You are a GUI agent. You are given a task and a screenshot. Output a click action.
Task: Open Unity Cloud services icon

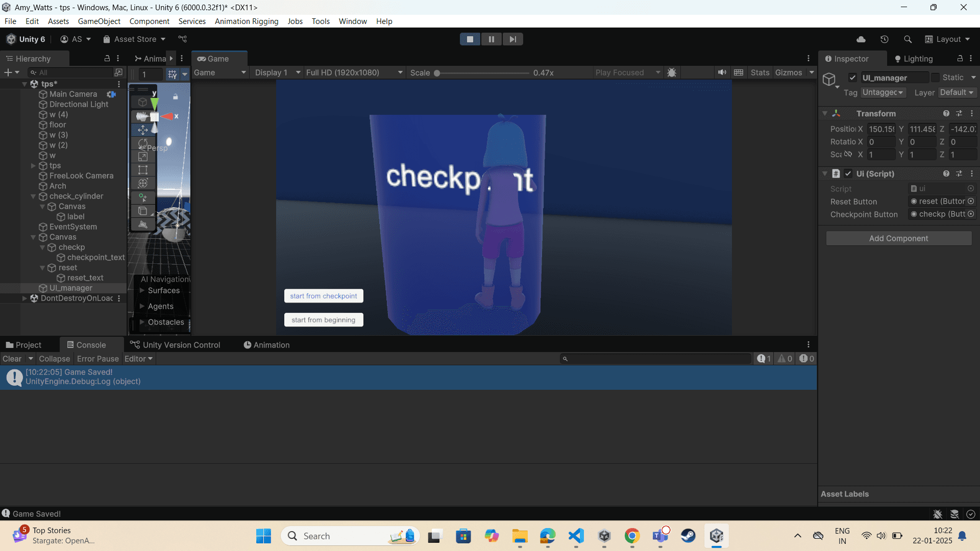point(861,39)
